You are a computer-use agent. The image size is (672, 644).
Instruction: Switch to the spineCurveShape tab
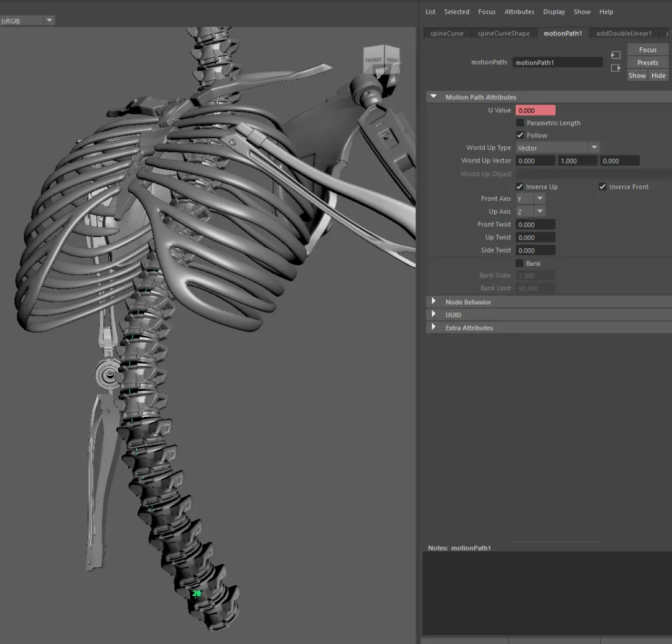[x=503, y=34]
